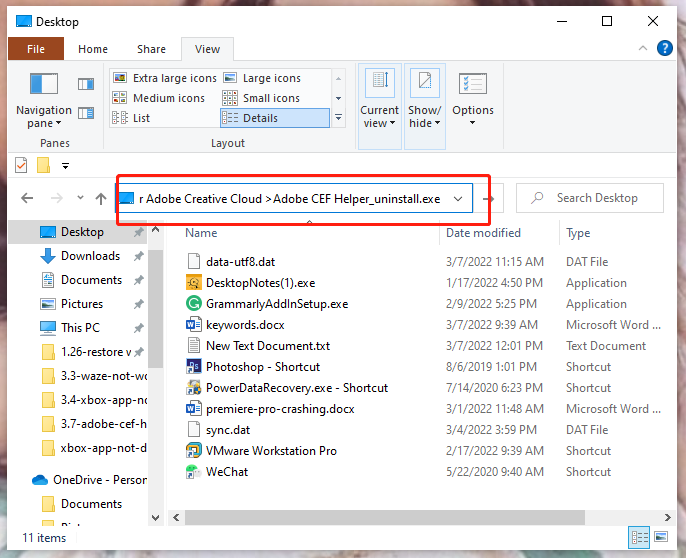Screen dimensions: 686x558
Task: Select New Text Document.txt icon
Action: 194,345
